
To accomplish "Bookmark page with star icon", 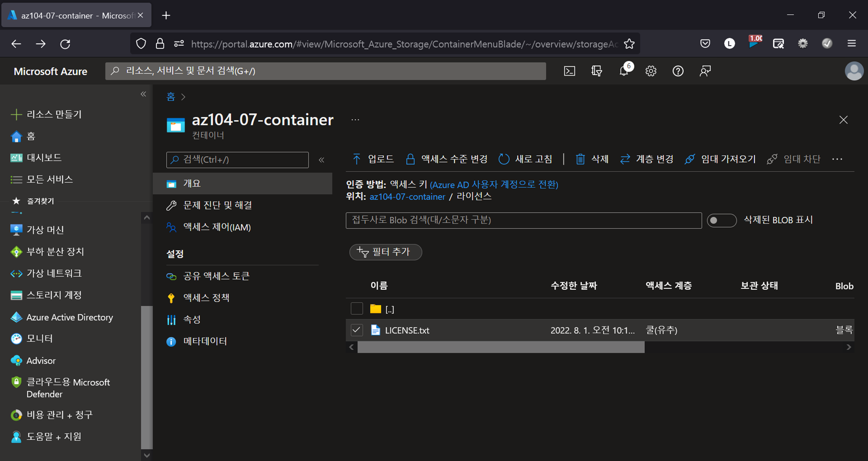I will click(x=629, y=44).
